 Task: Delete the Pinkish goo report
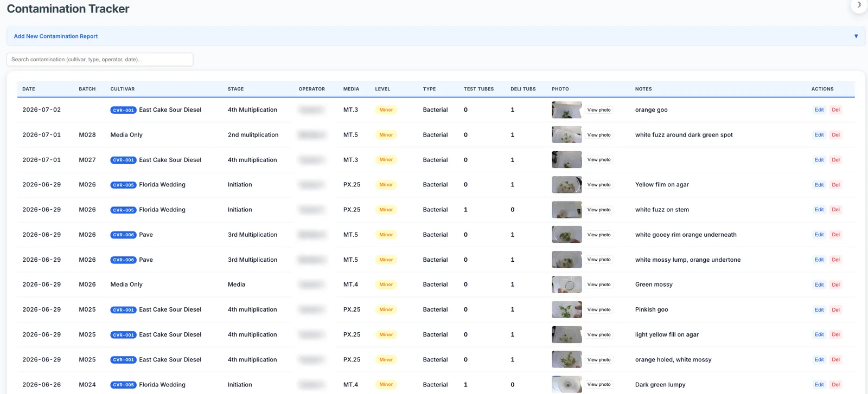(835, 309)
